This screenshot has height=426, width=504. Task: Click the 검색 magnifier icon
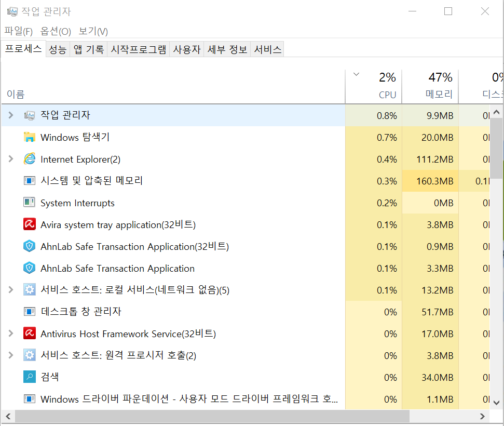pyautogui.click(x=30, y=377)
